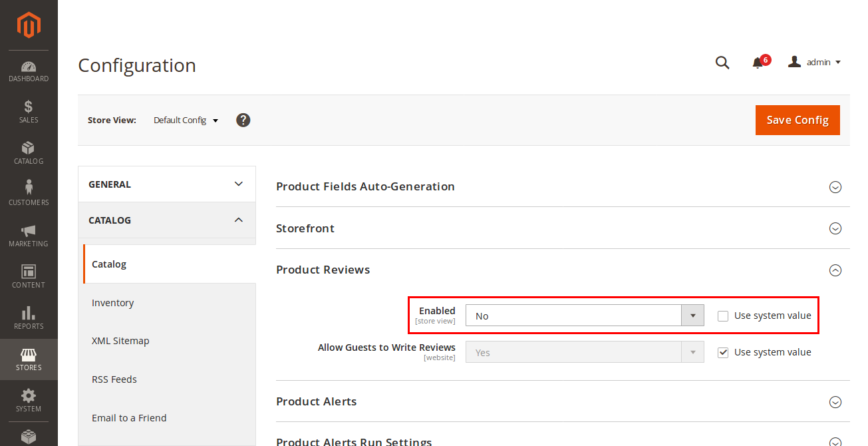The width and height of the screenshot is (868, 446).
Task: Select the XML Sitemap tab
Action: pos(120,341)
